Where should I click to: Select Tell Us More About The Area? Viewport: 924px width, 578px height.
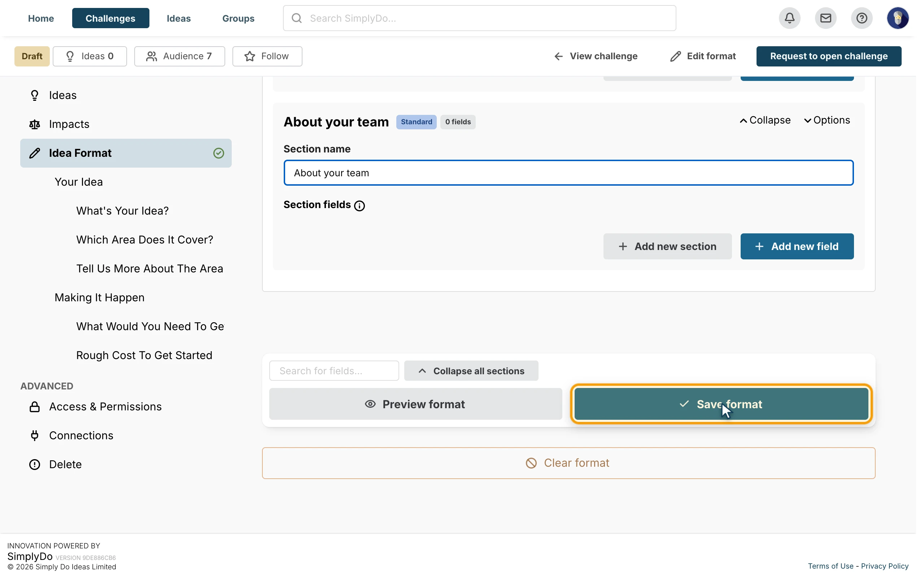[150, 269]
